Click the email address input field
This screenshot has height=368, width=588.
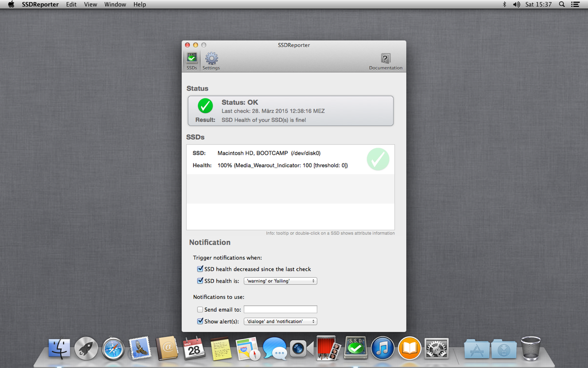280,309
